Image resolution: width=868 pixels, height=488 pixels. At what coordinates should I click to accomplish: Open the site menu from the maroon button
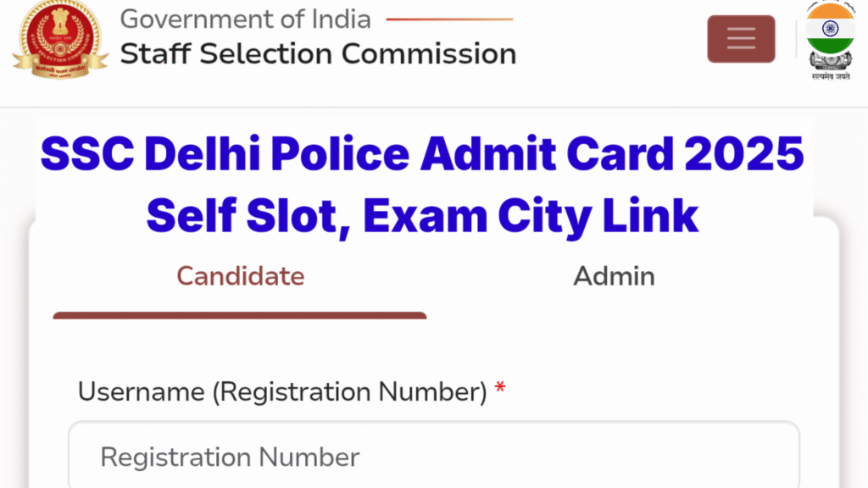741,38
